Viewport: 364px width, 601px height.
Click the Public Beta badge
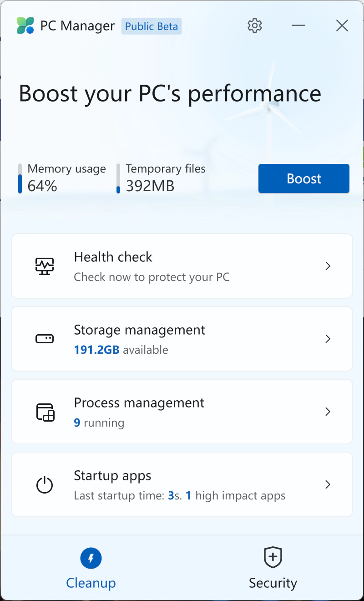coord(152,26)
